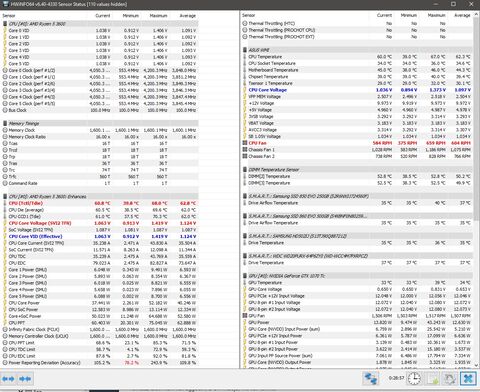480x392 pixels.
Task: Select the Trfc timing row
Action: pos(100,176)
